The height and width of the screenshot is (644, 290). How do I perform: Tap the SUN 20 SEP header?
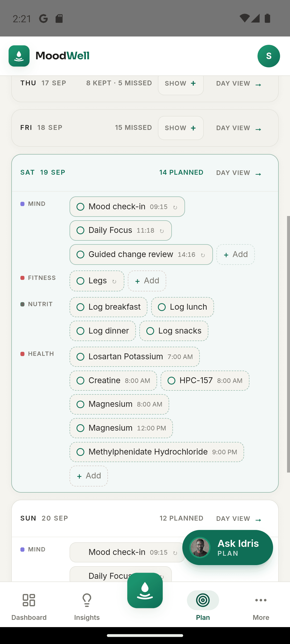click(44, 518)
